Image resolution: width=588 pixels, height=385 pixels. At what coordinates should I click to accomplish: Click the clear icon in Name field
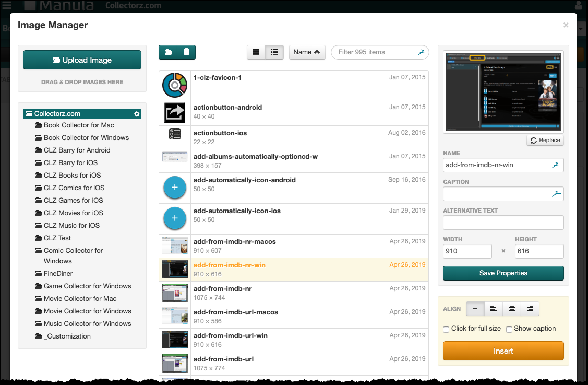[557, 165]
